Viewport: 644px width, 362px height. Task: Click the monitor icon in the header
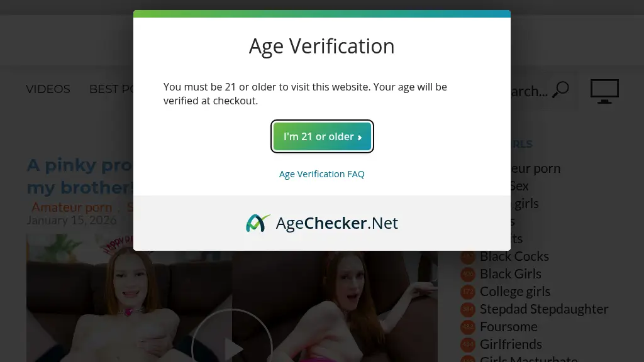(x=604, y=91)
